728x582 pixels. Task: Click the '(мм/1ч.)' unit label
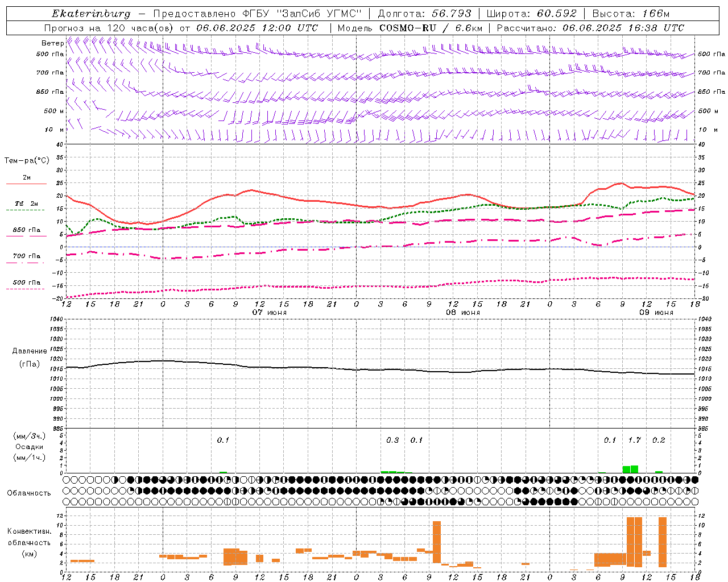point(30,458)
